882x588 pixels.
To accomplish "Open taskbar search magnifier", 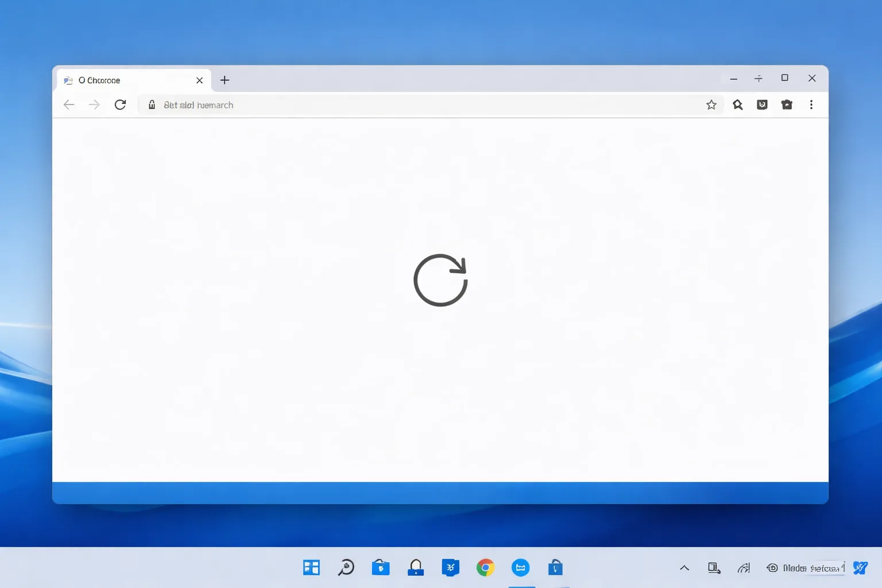I will click(x=346, y=568).
